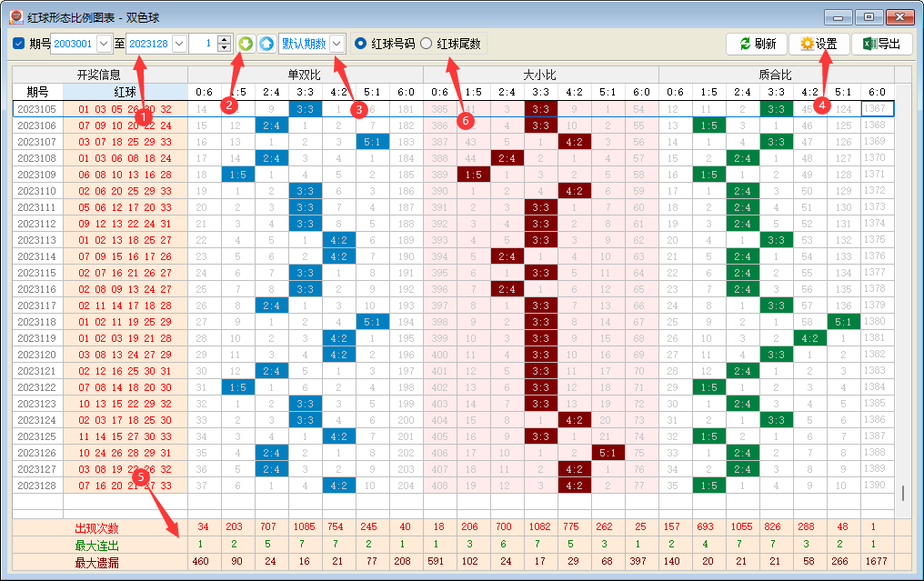Screen dimensions: 924x581
Task: Expand the start period 2003001 dropdown
Action: (103, 44)
